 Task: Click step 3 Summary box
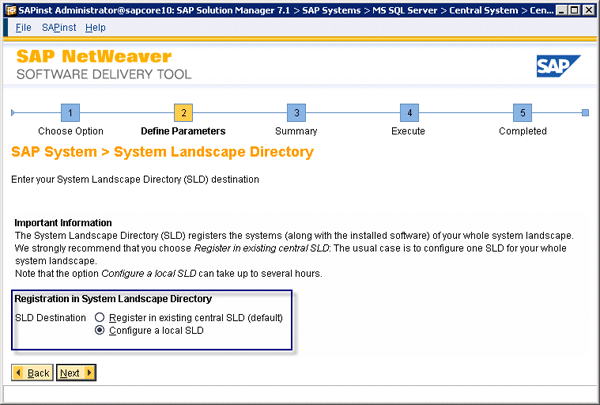tap(295, 113)
